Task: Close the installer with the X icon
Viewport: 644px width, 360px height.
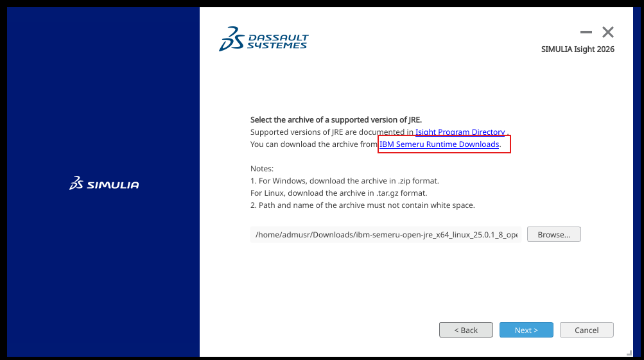Action: [608, 32]
